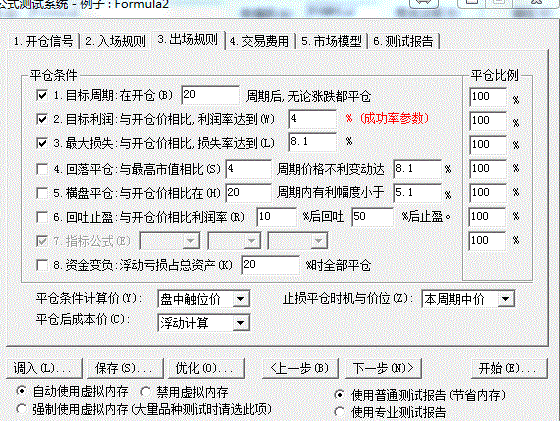This screenshot has height=421, width=560.
Task: Click 平仓比例 field for 目标利润 row
Action: 488,121
